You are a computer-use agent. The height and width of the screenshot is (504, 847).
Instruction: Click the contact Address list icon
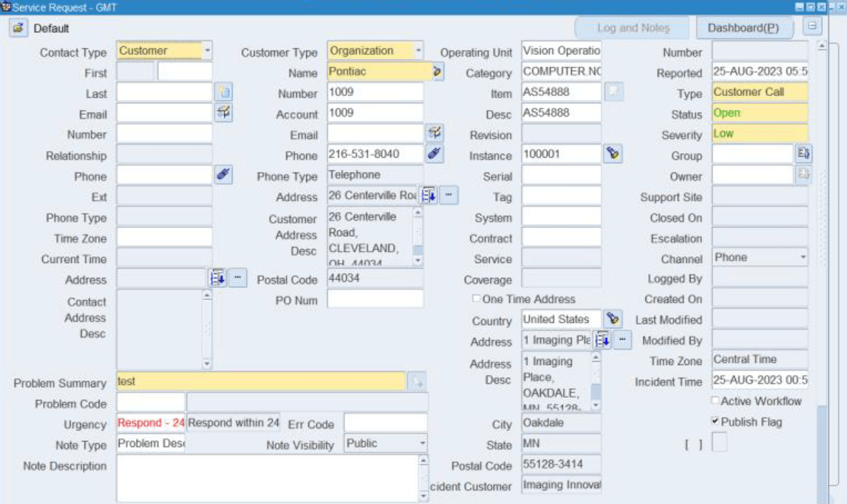[x=217, y=278]
